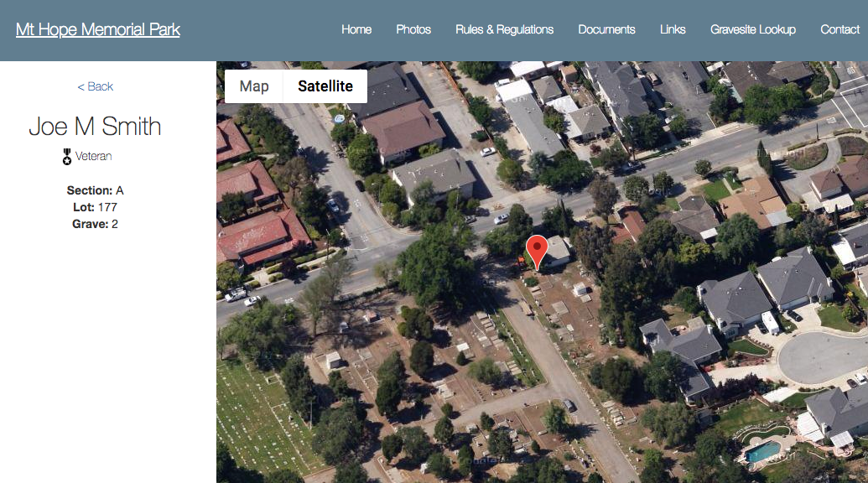Click the red gravesite location marker pin

tap(537, 252)
